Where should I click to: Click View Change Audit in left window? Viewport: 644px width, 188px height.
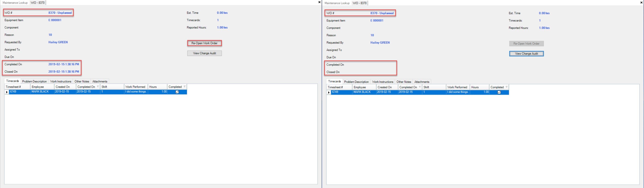click(x=204, y=53)
